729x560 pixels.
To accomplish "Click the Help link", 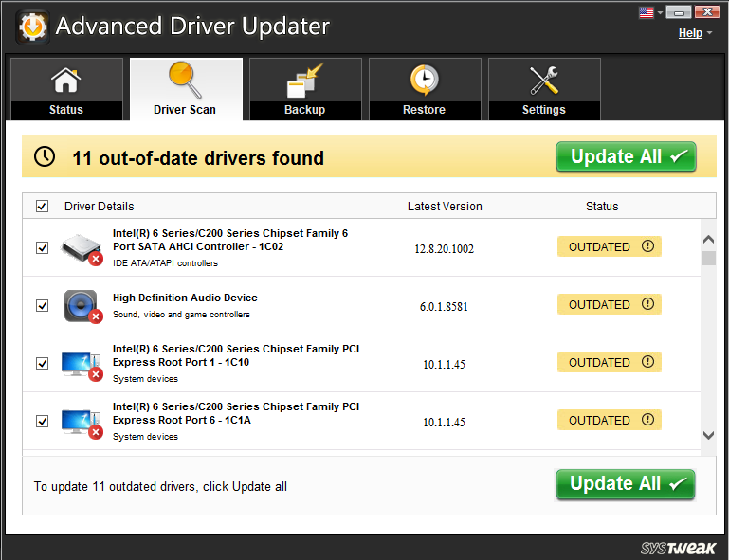I will coord(690,33).
